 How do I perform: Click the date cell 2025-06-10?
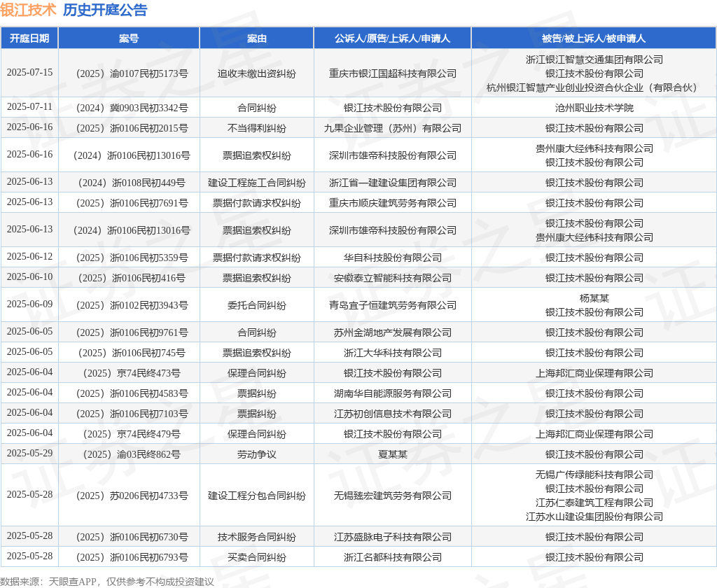coord(29,277)
